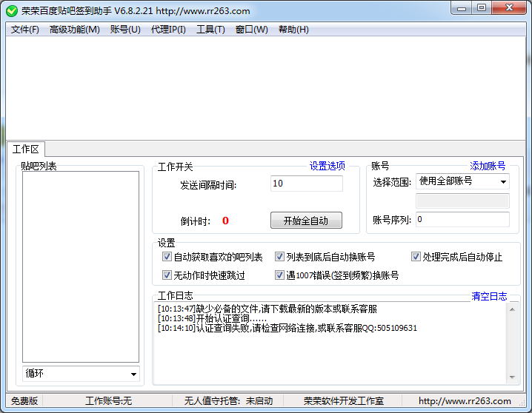Toggle 遇1007错误换账号 checkbox
This screenshot has height=413, width=532.
coord(280,275)
